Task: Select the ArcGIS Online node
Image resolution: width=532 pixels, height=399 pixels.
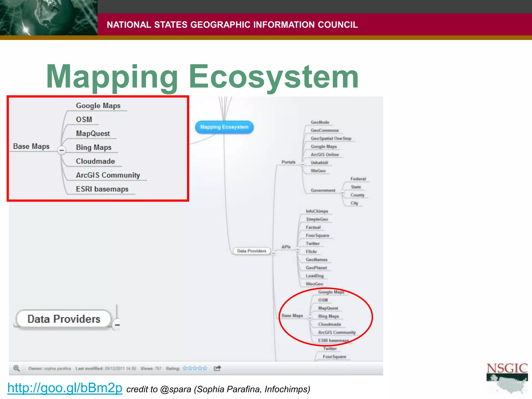Action: click(x=325, y=155)
